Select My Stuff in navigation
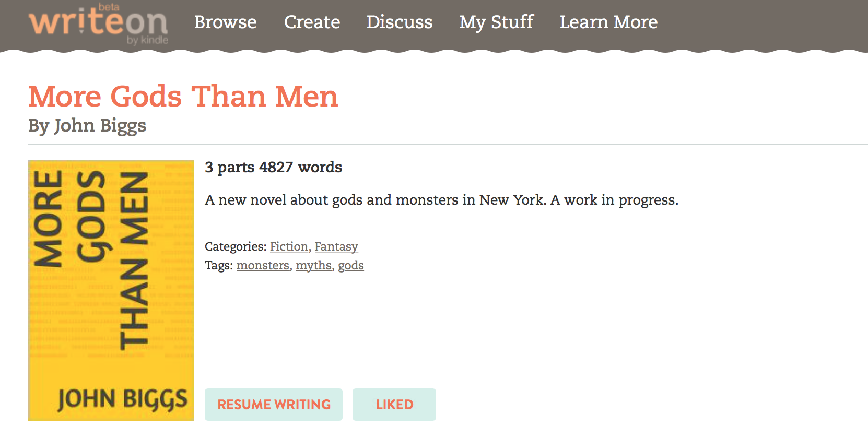 [496, 22]
